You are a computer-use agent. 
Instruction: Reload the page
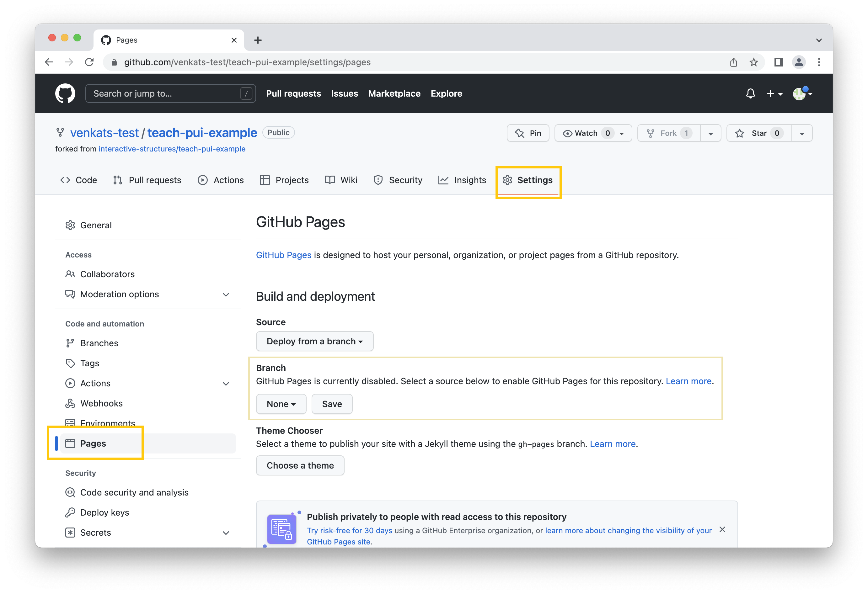pyautogui.click(x=89, y=62)
